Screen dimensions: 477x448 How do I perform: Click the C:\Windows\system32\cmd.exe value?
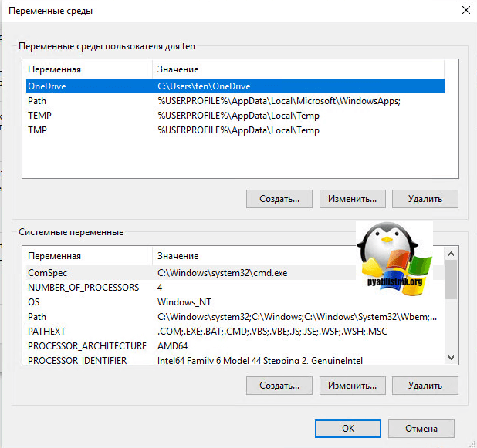222,273
